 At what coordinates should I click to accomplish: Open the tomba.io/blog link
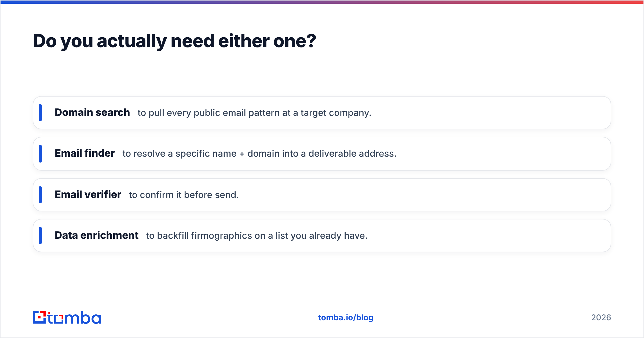click(x=346, y=318)
